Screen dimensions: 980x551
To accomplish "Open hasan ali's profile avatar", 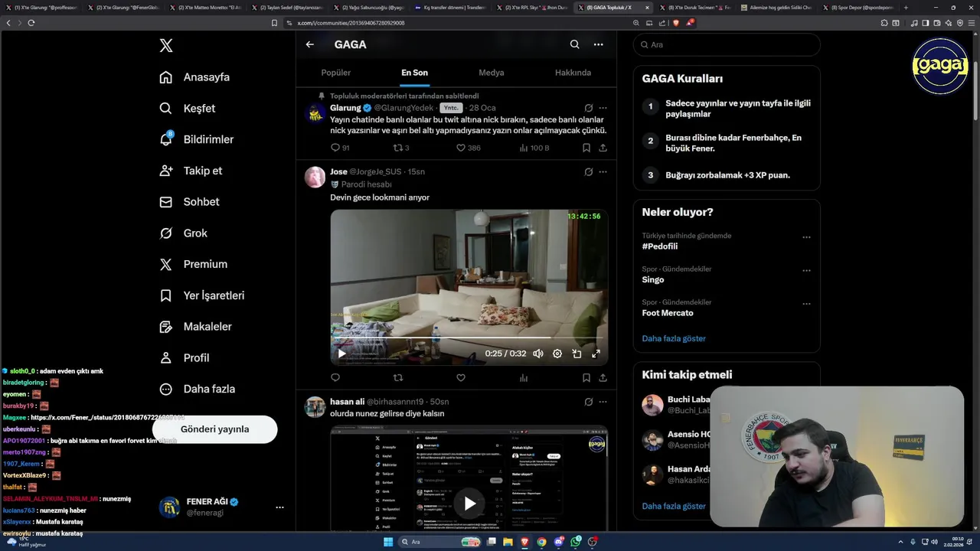I will [315, 406].
